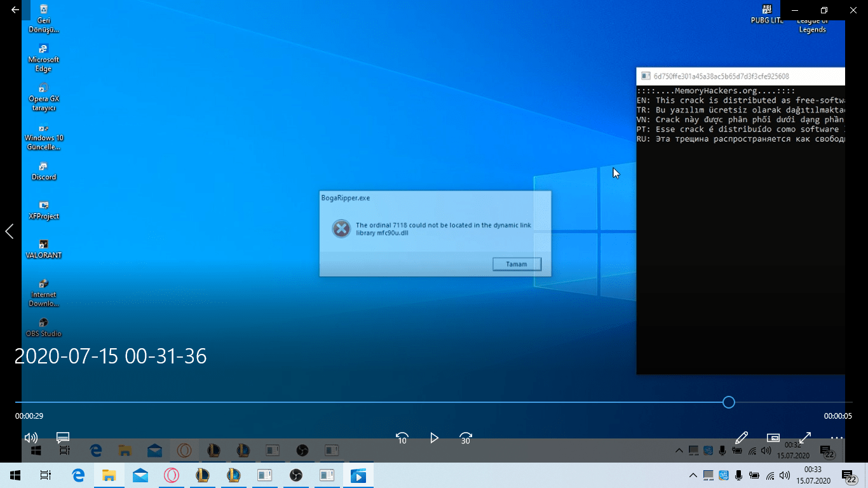Click the elapsed time 00:00:29

pos(29,416)
